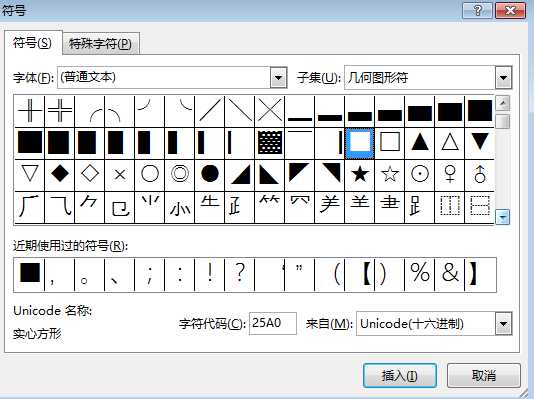Select the 小 radical symbol
The image size is (534, 399).
point(180,207)
